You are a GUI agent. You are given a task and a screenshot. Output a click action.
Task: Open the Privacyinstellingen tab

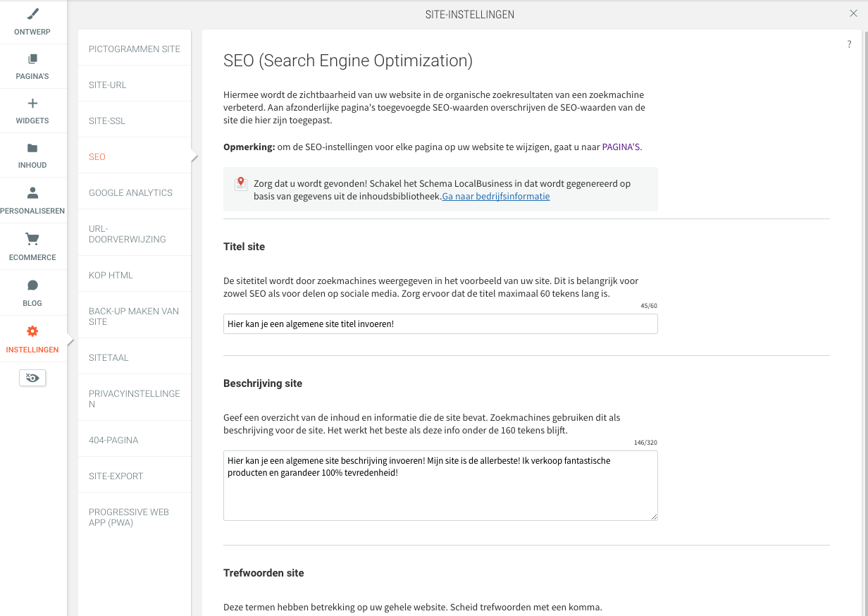click(135, 399)
